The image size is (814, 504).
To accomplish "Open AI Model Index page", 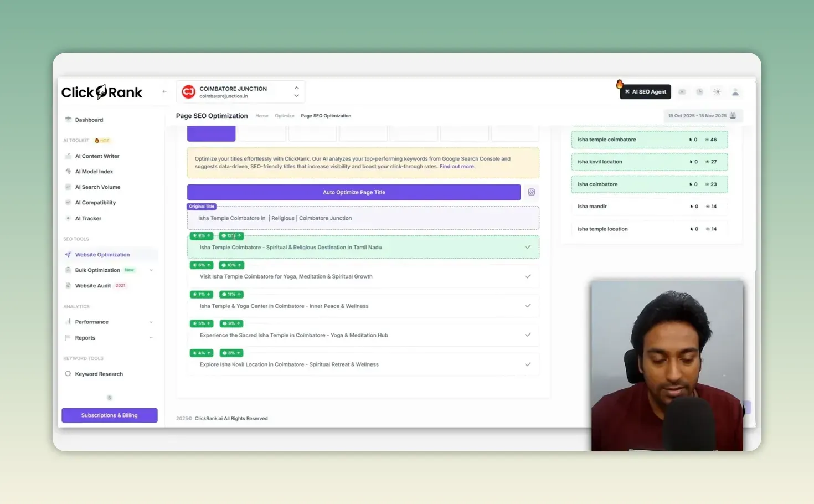I will 94,172.
